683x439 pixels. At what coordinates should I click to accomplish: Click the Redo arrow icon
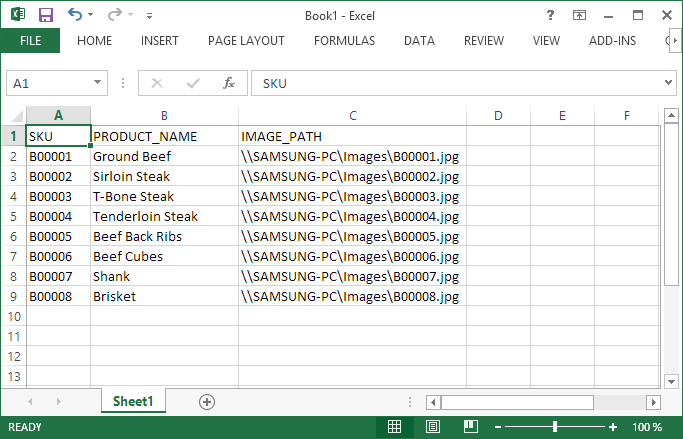coord(114,15)
